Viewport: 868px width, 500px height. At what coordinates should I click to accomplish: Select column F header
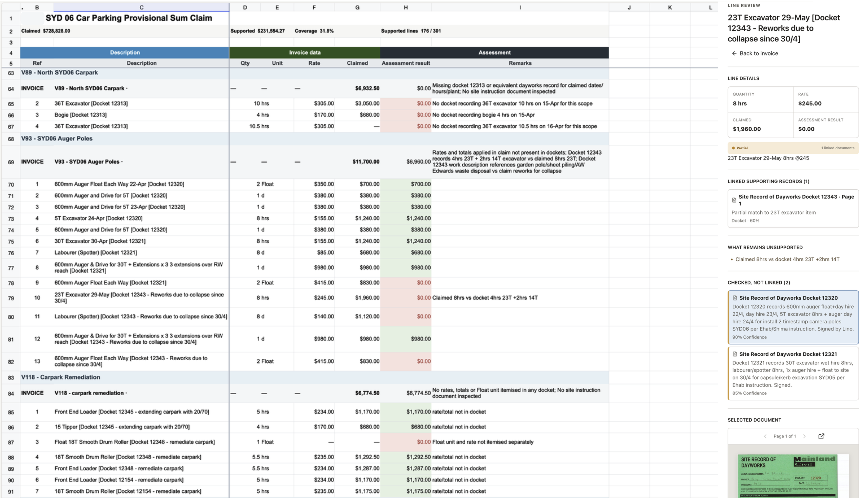pos(314,7)
